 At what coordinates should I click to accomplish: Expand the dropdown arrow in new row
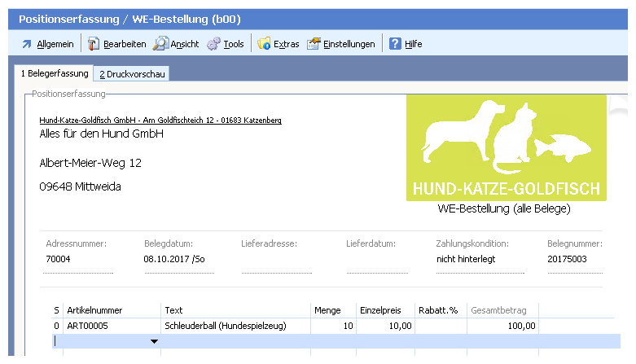(154, 342)
